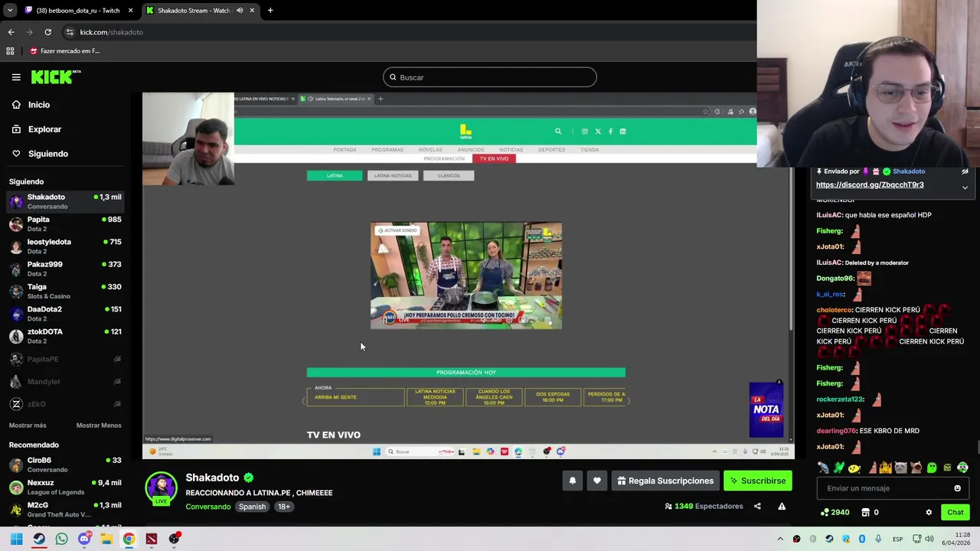Open recommended M2cG channel
Screen dimensions: 980x551
coord(65,510)
